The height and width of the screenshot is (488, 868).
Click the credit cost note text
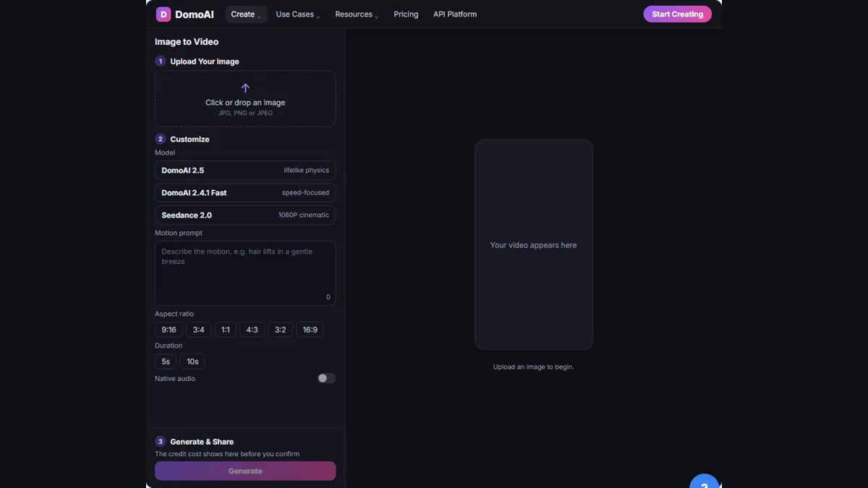tap(227, 454)
